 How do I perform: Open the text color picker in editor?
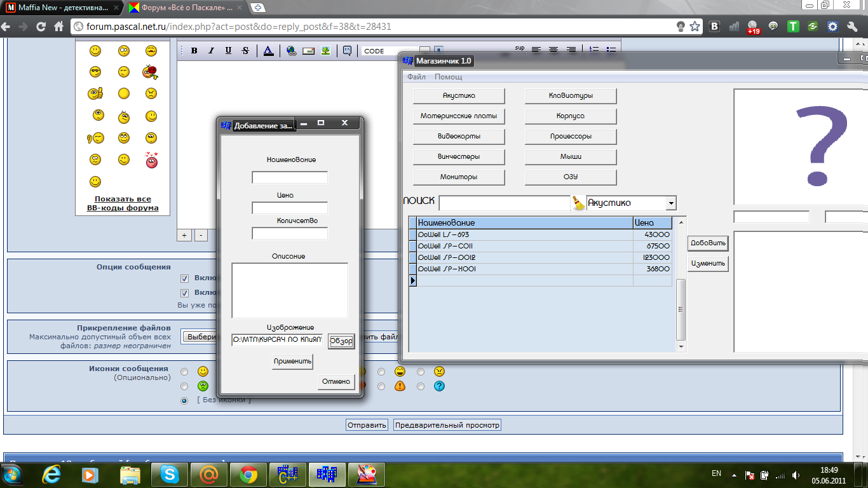click(268, 51)
